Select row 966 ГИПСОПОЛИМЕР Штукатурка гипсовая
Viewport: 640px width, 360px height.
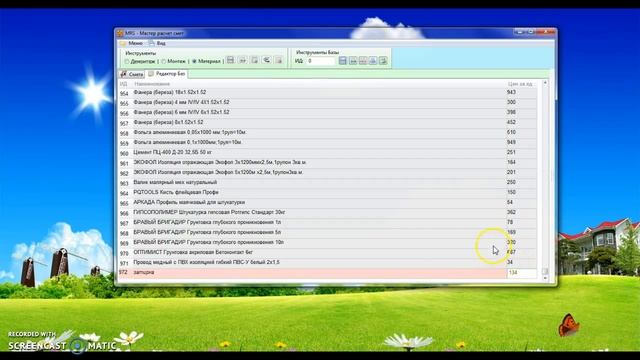click(327, 213)
